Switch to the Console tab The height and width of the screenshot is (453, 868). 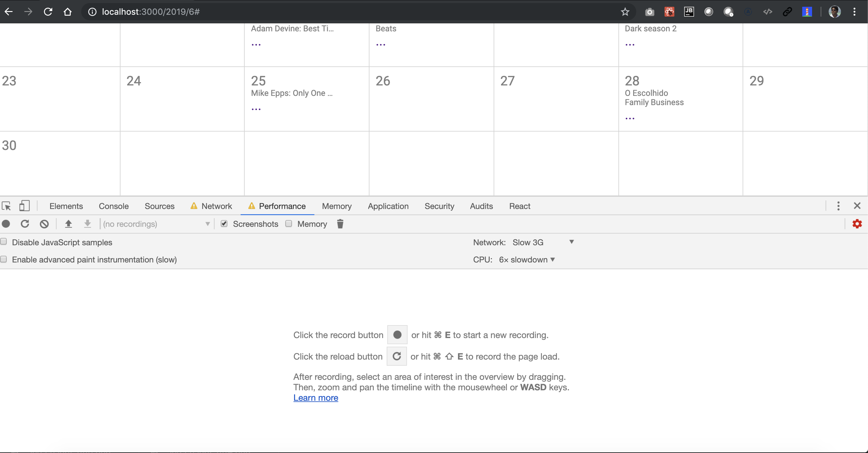coord(113,206)
